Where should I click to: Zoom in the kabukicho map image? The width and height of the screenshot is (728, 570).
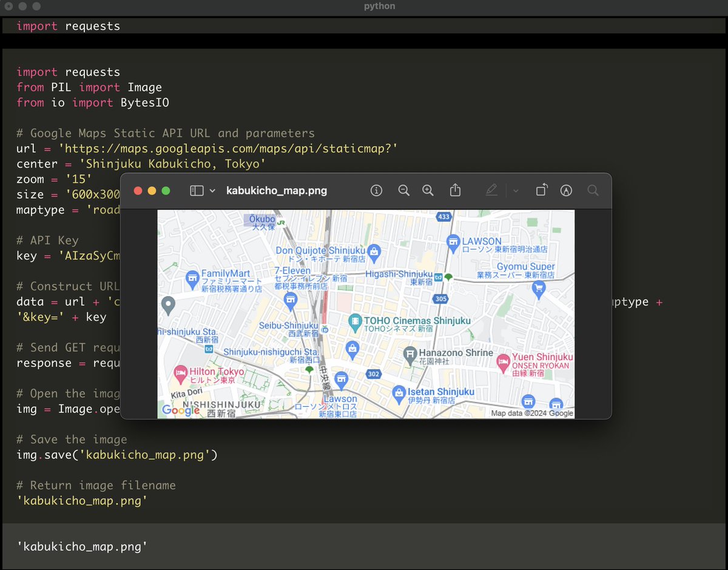click(x=428, y=191)
